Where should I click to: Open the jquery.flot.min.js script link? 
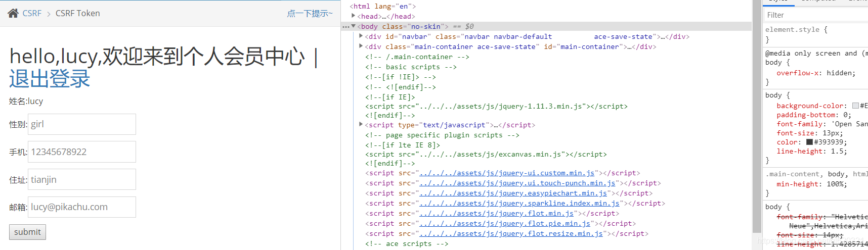pos(497,214)
